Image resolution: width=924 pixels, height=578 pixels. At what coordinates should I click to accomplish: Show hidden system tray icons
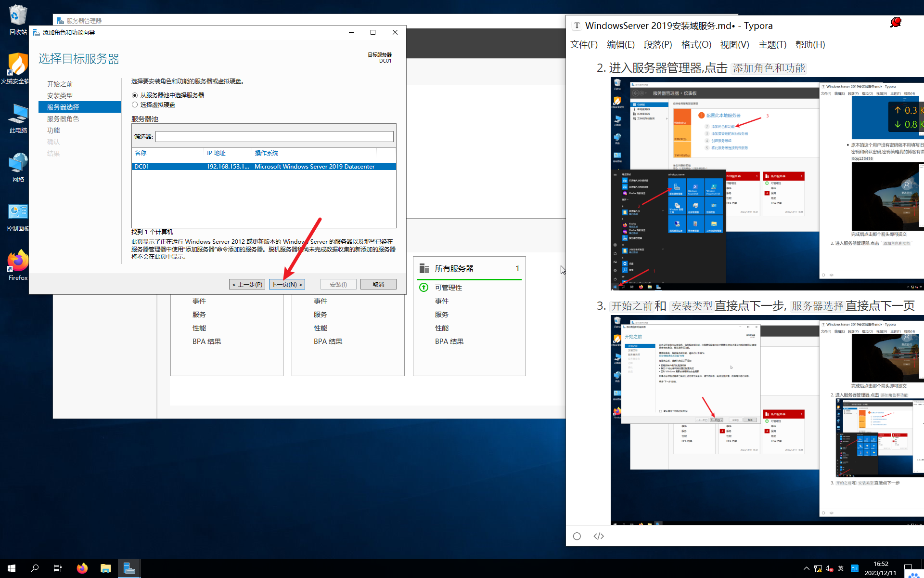pyautogui.click(x=807, y=568)
